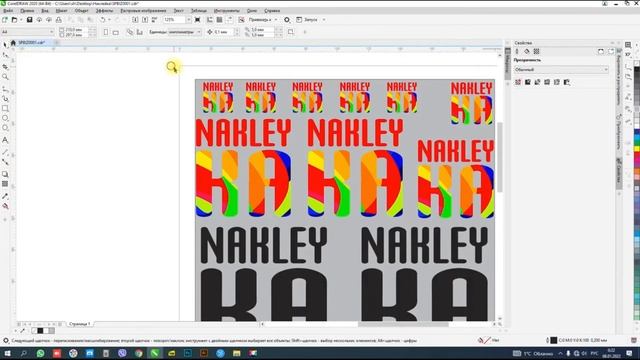The image size is (640, 360).
Task: Select the Polygon tool
Action: click(x=5, y=128)
